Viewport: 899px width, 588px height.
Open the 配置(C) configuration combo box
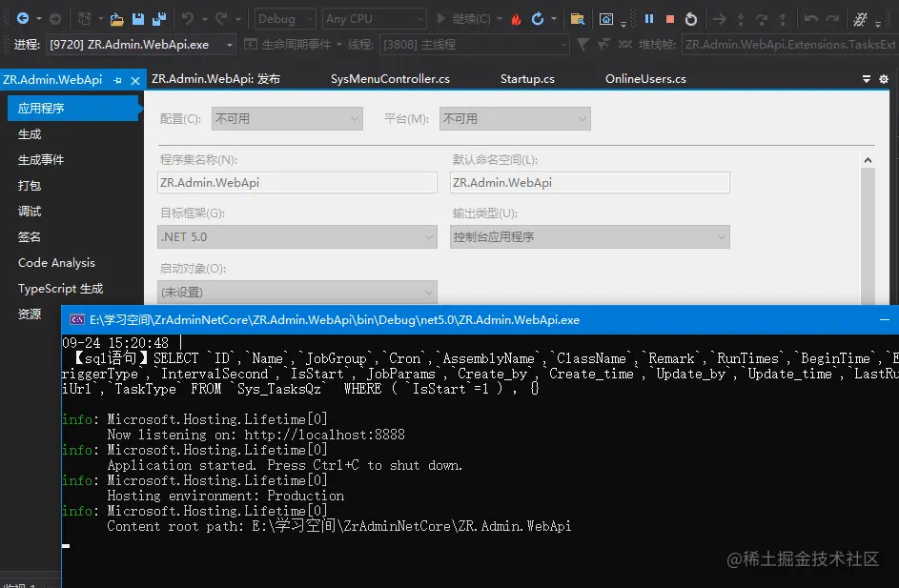tap(287, 118)
